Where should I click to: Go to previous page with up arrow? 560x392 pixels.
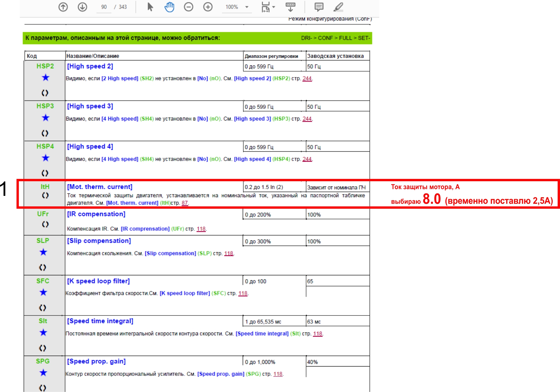[x=63, y=7]
